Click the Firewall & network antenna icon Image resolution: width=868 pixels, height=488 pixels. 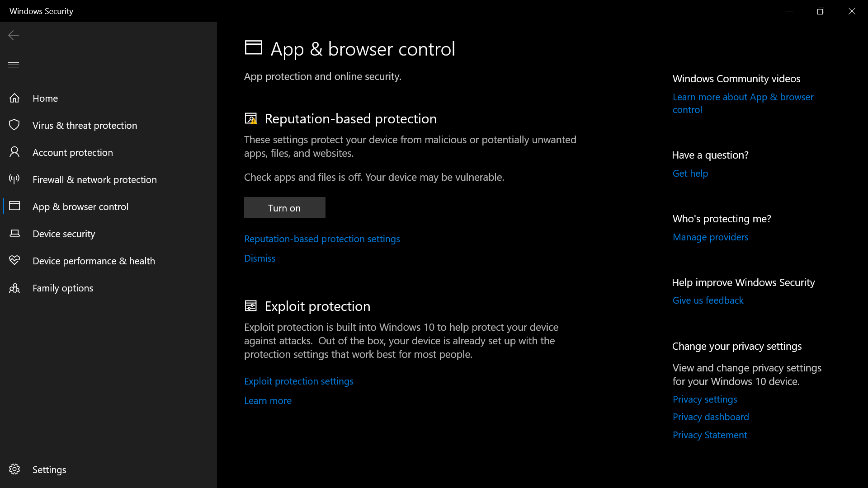click(x=14, y=179)
